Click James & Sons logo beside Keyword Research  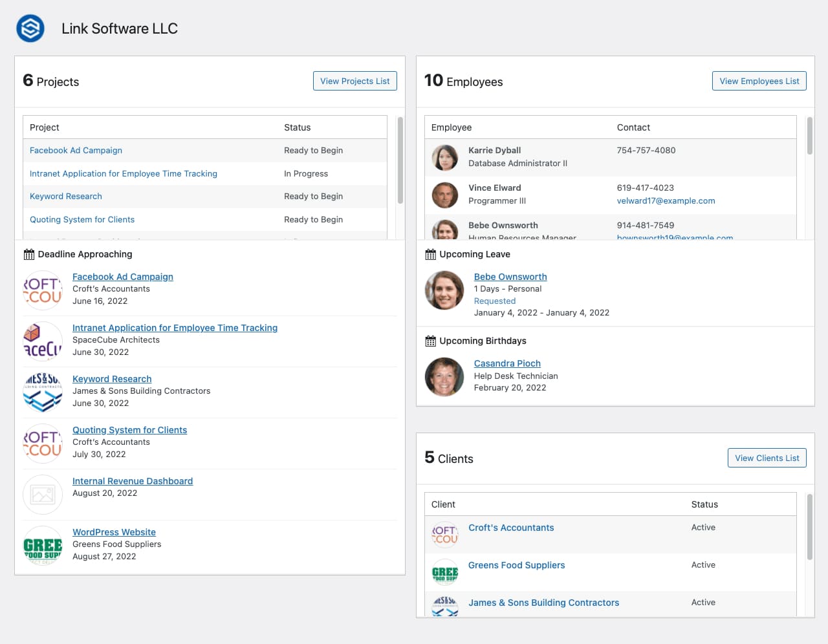(x=43, y=392)
